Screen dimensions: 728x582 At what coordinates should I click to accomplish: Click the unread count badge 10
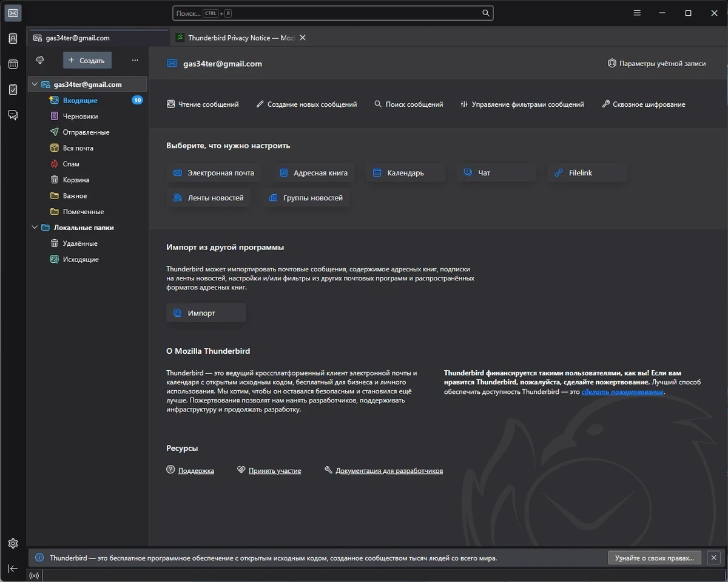click(138, 100)
